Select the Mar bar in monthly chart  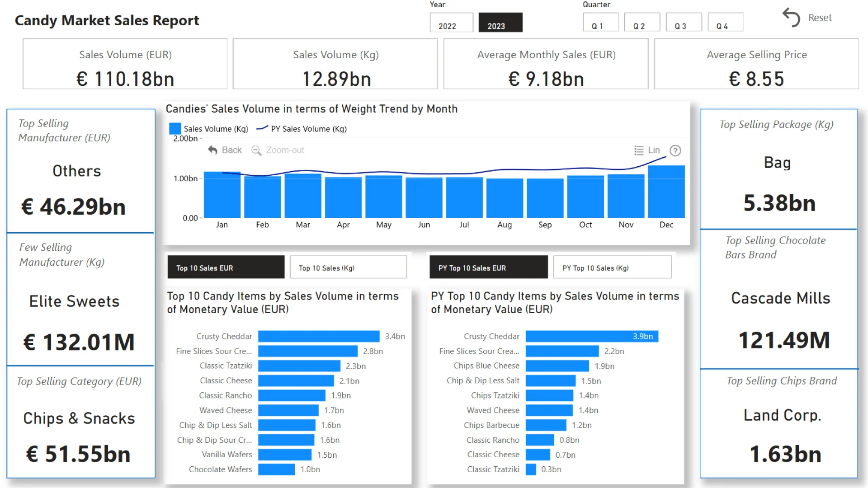(303, 196)
